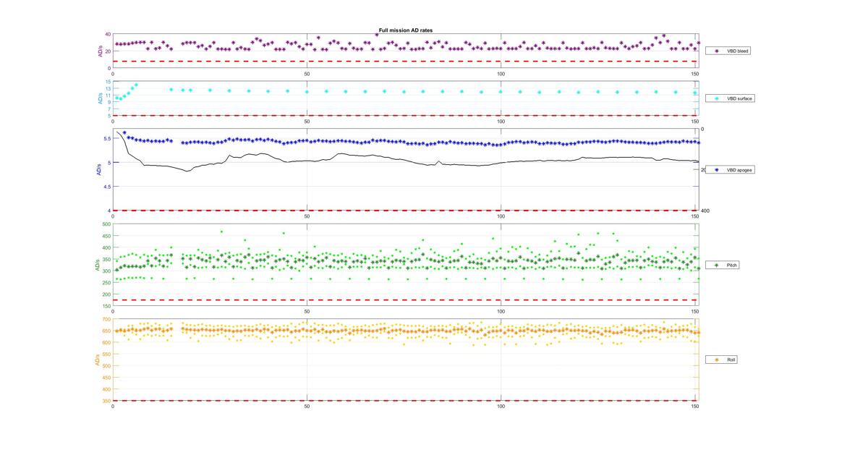Image resolution: width=868 pixels, height=450 pixels.
Task: Click the purple star marker in VBD bleed legend
Action: (716, 51)
